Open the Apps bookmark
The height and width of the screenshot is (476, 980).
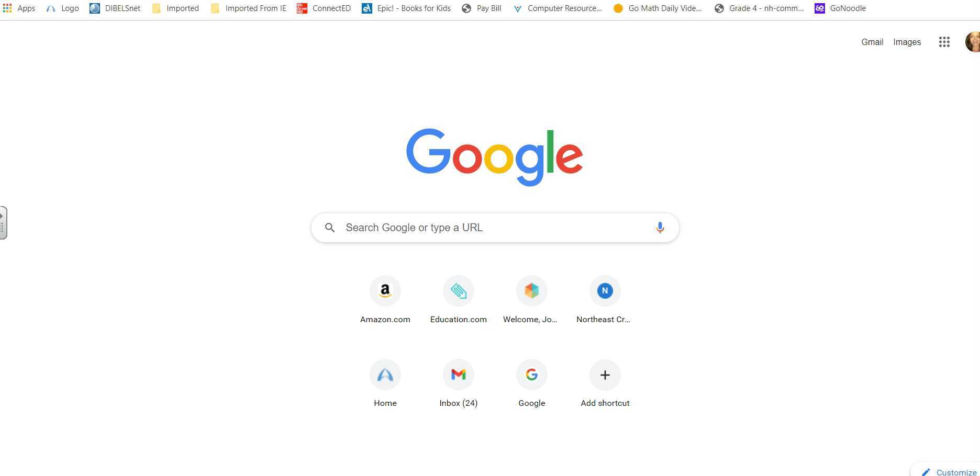click(x=19, y=8)
